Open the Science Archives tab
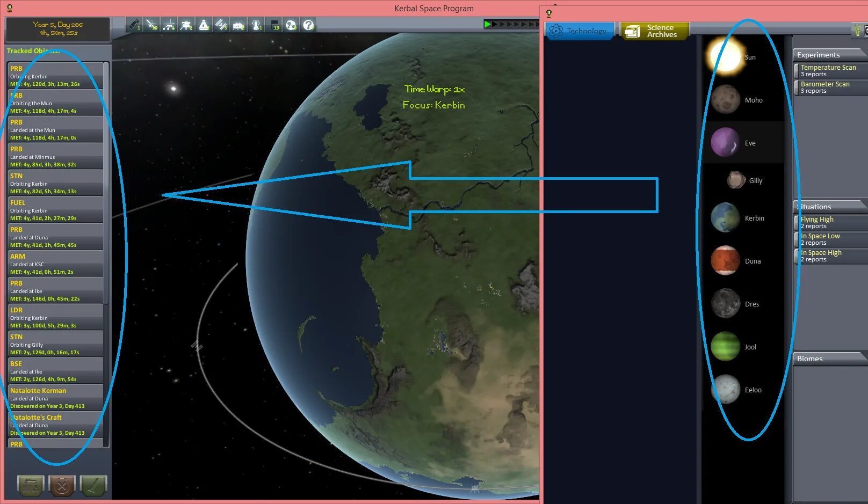The height and width of the screenshot is (504, 868). click(654, 31)
